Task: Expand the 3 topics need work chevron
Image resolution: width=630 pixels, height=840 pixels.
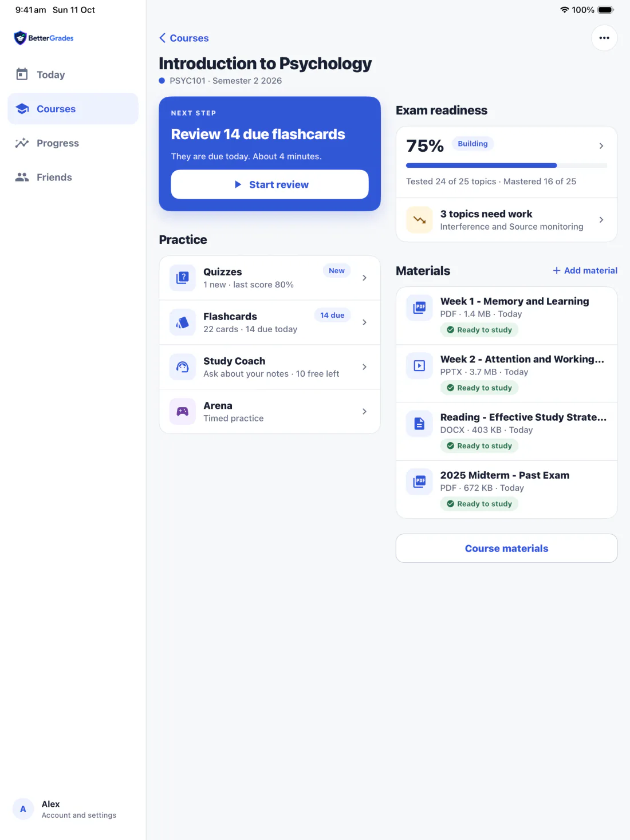Action: (601, 220)
